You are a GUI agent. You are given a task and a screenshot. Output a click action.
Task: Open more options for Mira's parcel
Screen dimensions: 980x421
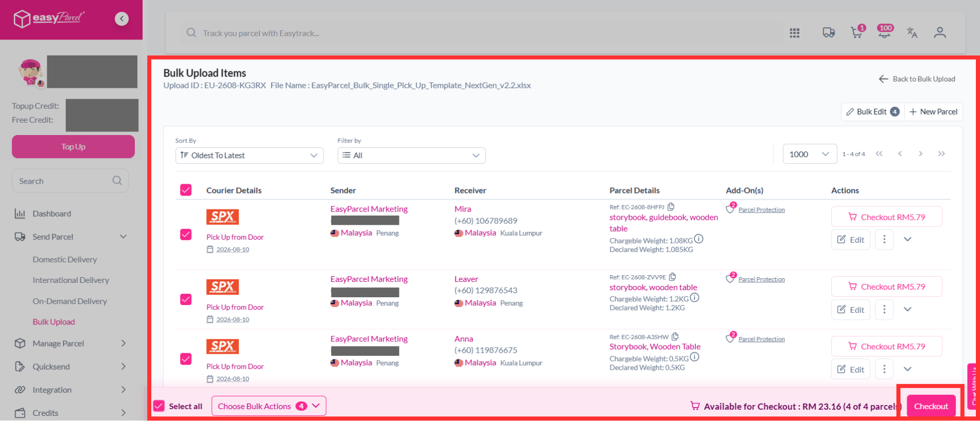pyautogui.click(x=884, y=240)
